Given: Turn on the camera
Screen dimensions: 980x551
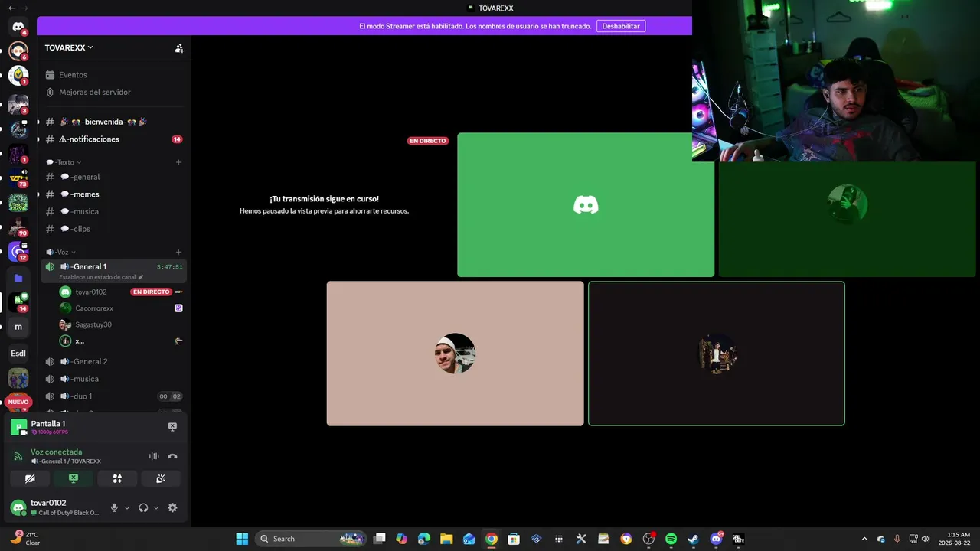Looking at the screenshot, I should tap(30, 478).
